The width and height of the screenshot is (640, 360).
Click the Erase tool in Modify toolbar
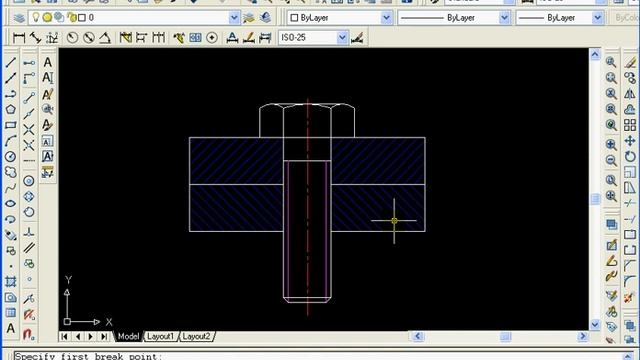630,62
